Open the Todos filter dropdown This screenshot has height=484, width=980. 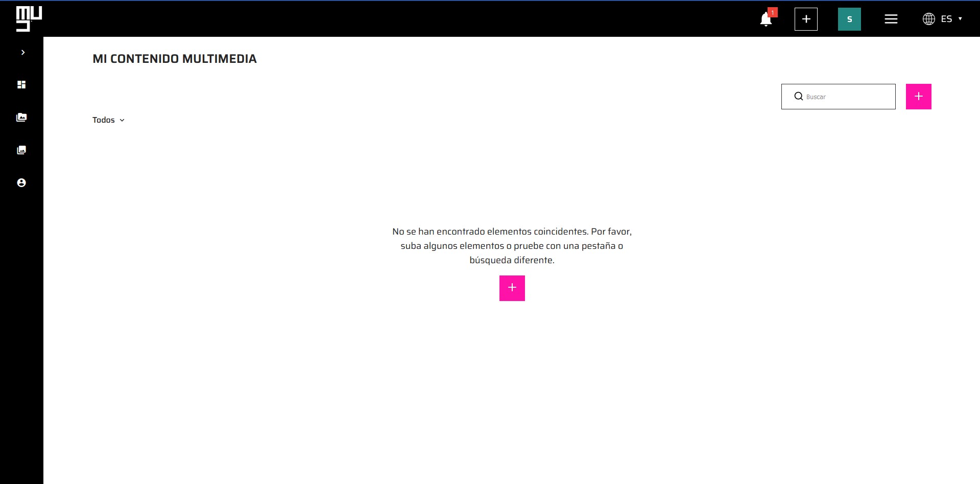108,120
